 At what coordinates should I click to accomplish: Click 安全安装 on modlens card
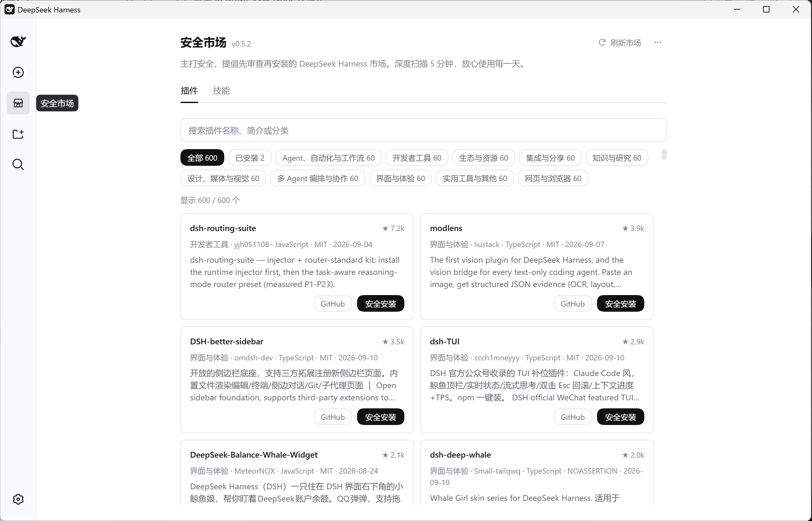[x=620, y=303]
